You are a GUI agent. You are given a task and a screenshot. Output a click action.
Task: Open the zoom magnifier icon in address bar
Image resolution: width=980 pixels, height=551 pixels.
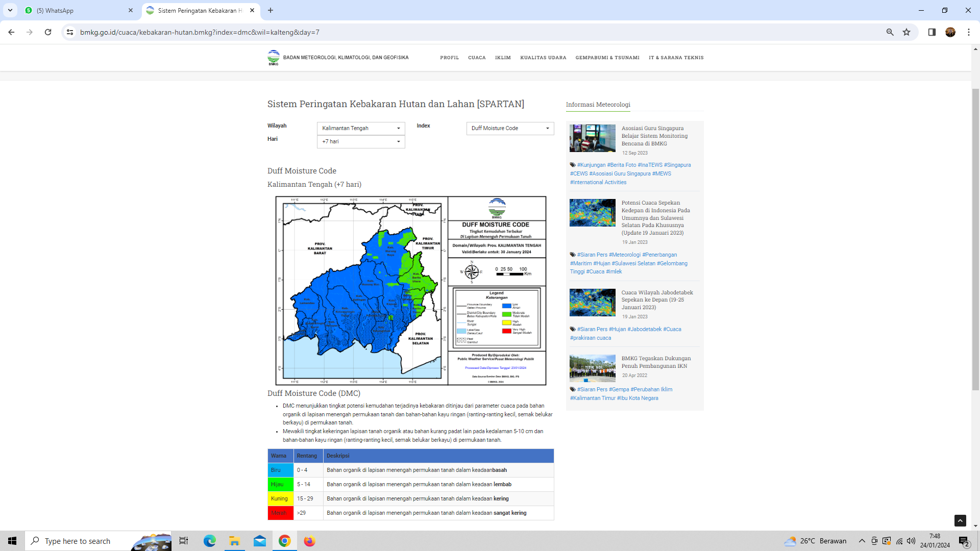(x=890, y=32)
